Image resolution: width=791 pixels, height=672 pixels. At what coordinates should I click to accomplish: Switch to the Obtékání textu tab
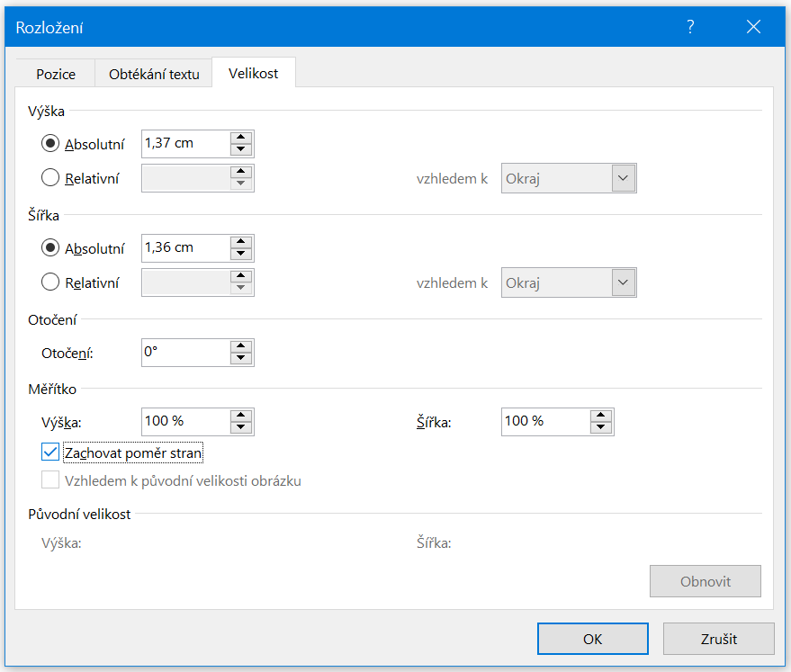pos(154,74)
